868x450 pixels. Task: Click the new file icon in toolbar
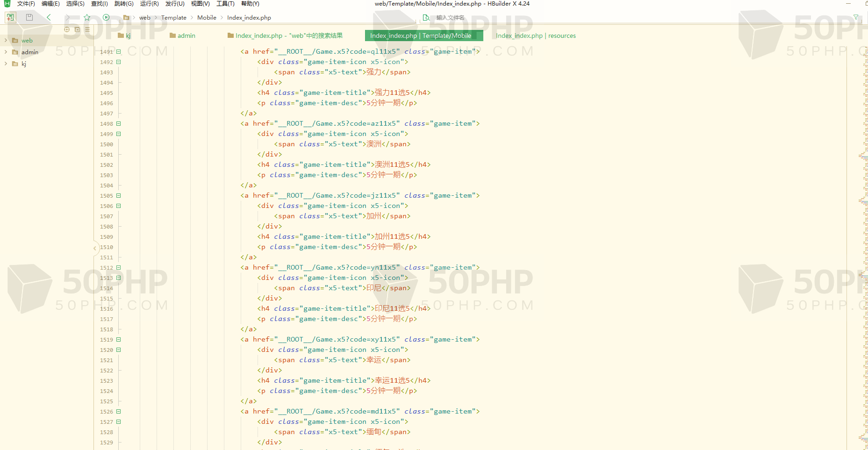[10, 17]
